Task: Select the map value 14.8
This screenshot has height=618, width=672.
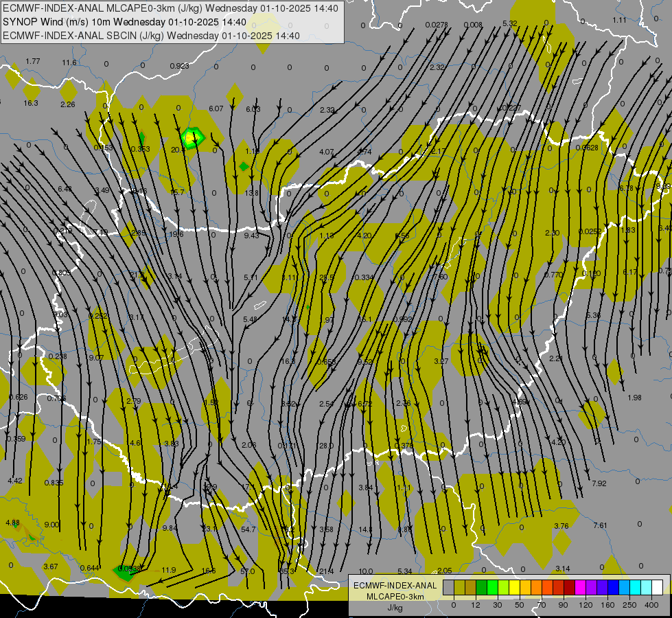Action: click(x=366, y=529)
